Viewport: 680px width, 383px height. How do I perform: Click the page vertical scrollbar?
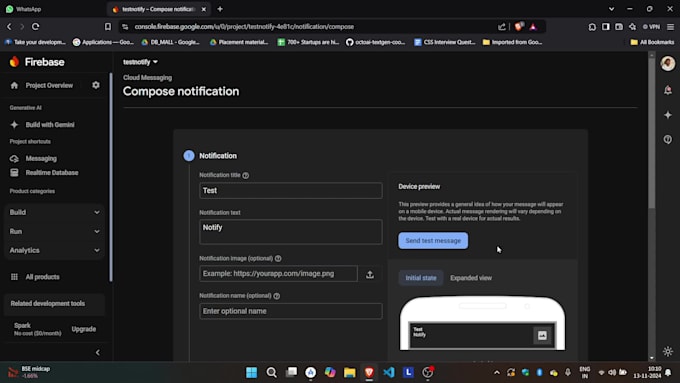tap(651, 133)
